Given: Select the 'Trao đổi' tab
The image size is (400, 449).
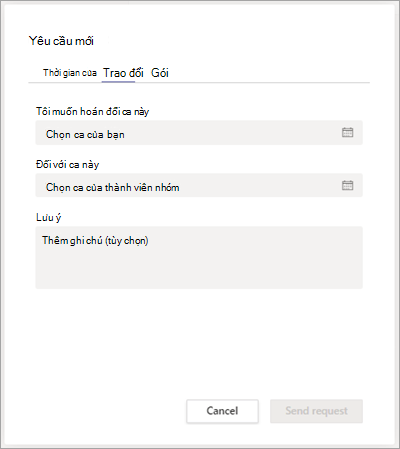Looking at the screenshot, I should [123, 73].
